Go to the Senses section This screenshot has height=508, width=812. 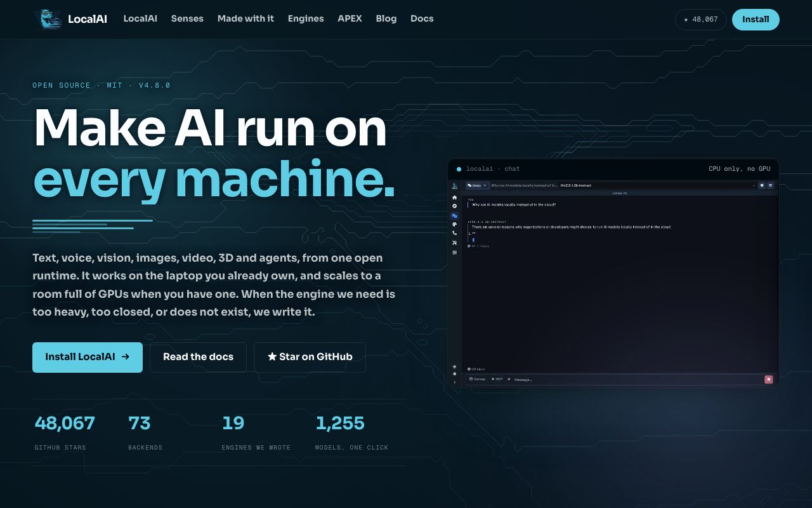coord(187,19)
